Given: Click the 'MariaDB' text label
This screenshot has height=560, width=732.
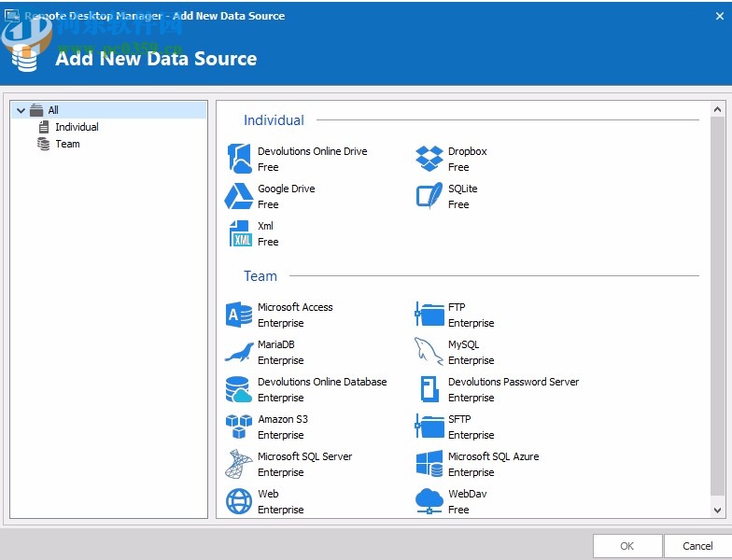Looking at the screenshot, I should (x=276, y=344).
